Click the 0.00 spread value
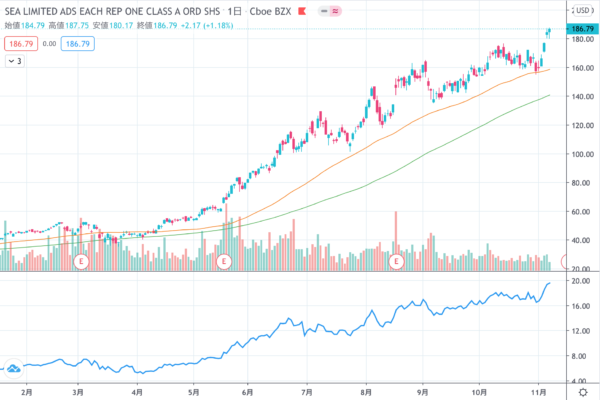 click(49, 44)
